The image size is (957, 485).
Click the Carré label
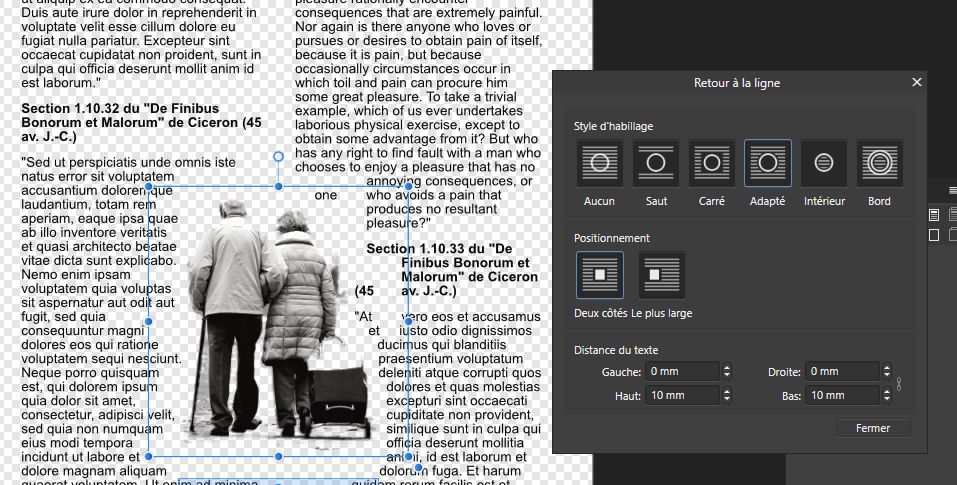click(712, 201)
